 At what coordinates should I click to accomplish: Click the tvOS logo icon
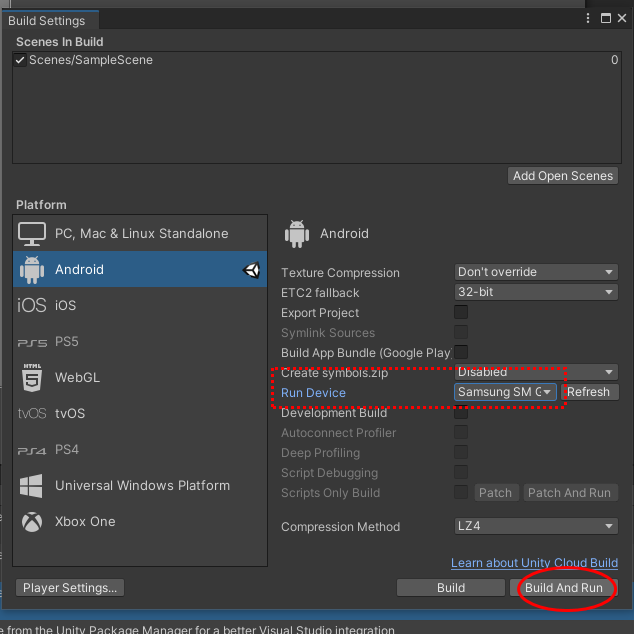32,414
